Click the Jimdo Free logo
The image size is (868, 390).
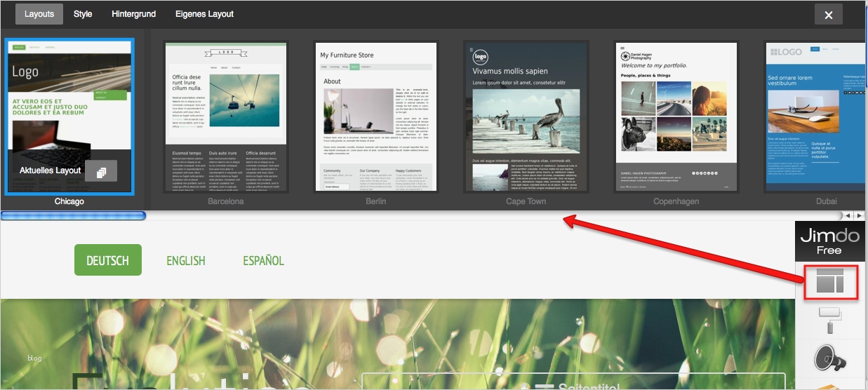[831, 241]
